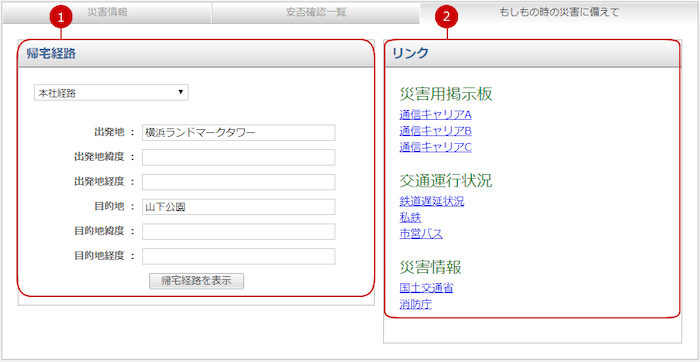Click the 出発地 input field
The width and height of the screenshot is (700, 362).
coord(239,133)
